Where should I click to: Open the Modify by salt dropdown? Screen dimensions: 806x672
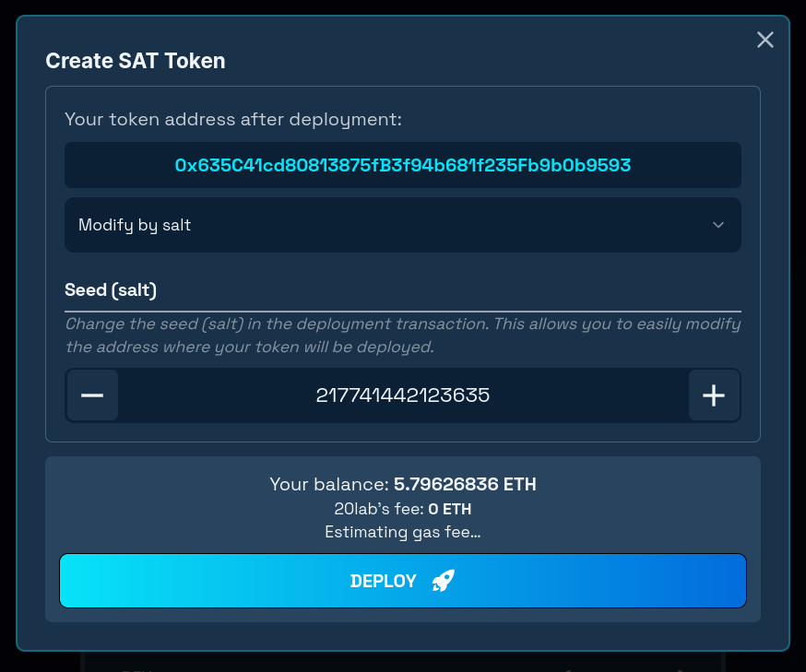(402, 225)
